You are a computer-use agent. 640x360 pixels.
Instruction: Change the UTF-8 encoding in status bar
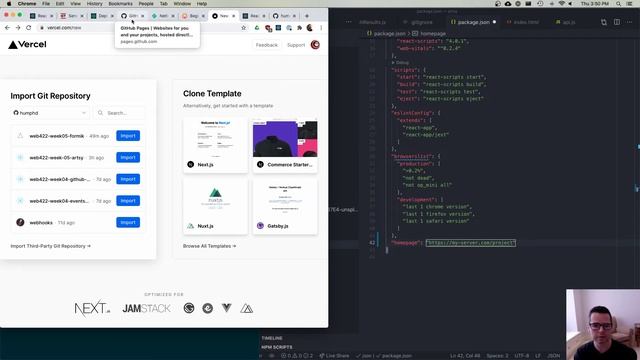tap(522, 356)
